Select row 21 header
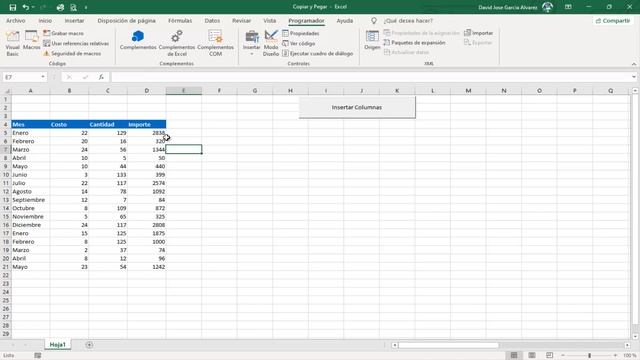 coord(6,267)
